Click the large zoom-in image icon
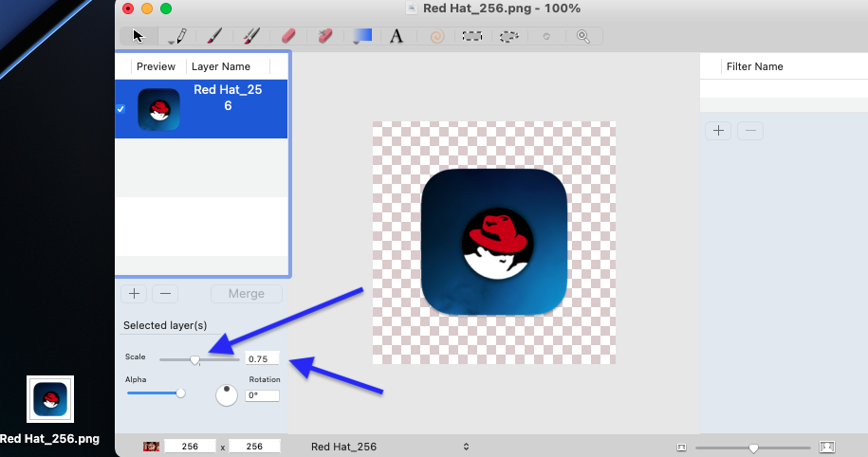The height and width of the screenshot is (457, 868). pyautogui.click(x=827, y=447)
